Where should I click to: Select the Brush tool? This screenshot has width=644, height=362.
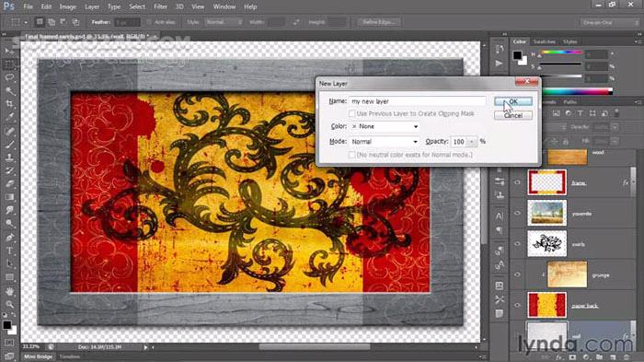[9, 144]
